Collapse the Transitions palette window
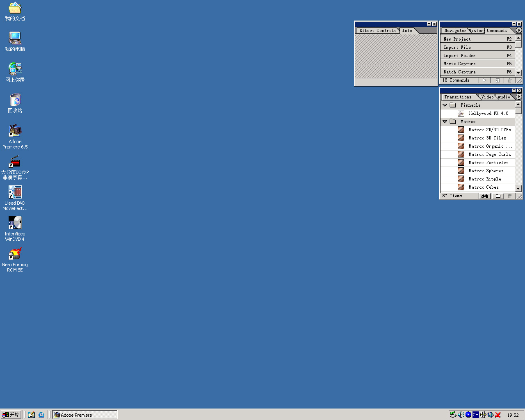 [514, 90]
